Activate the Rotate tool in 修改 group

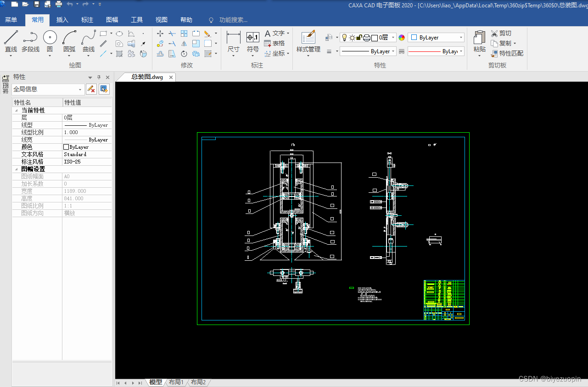(184, 54)
